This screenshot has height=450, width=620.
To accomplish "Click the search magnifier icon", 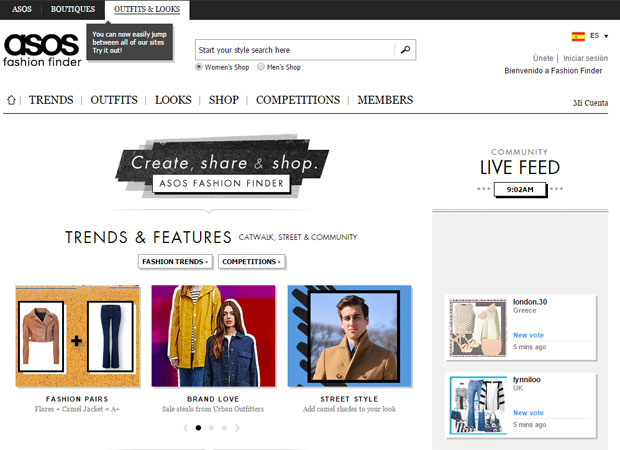I will click(x=405, y=50).
